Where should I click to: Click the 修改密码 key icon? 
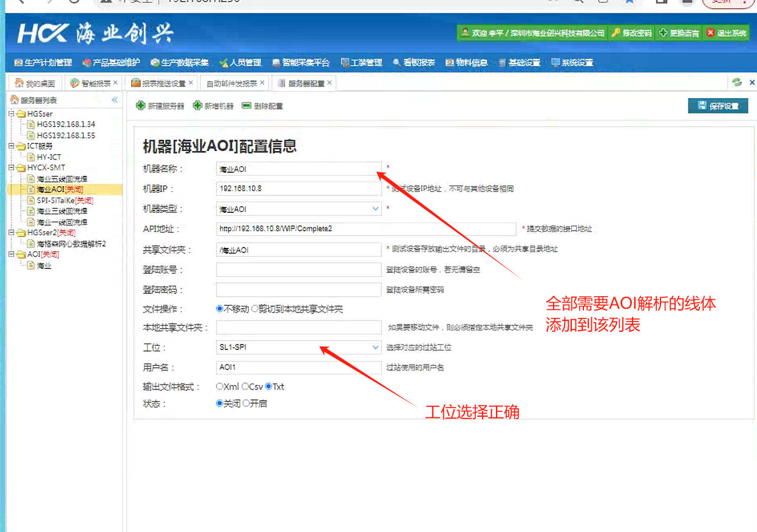tap(616, 33)
